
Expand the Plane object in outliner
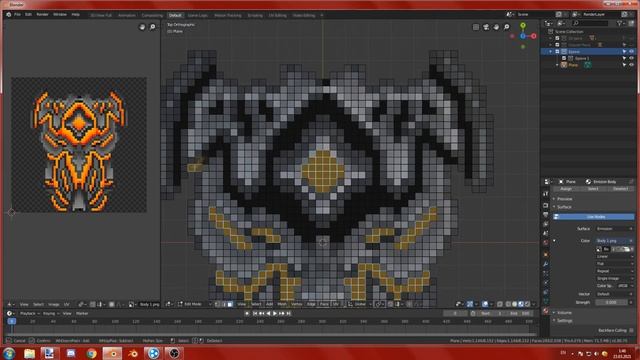(x=557, y=65)
